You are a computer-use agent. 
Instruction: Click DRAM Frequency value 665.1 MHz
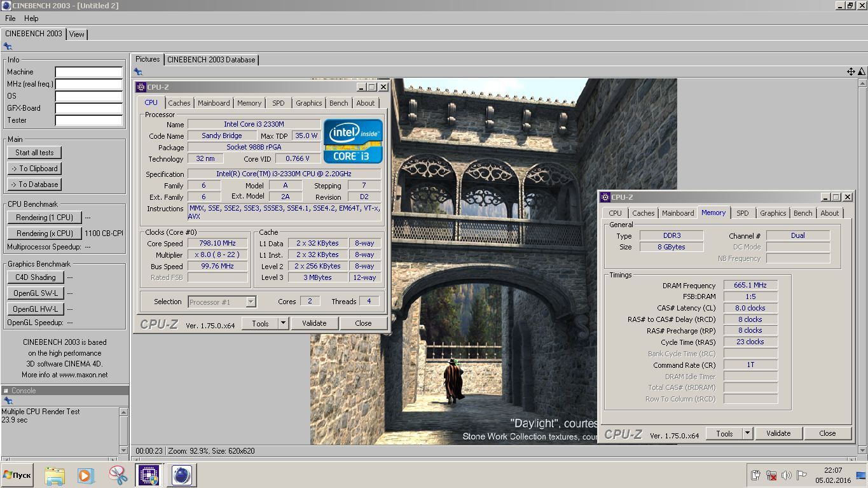[750, 285]
